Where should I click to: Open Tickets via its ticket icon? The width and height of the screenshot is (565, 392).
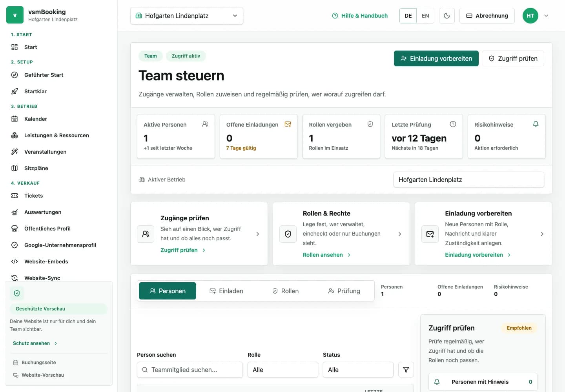[15, 196]
